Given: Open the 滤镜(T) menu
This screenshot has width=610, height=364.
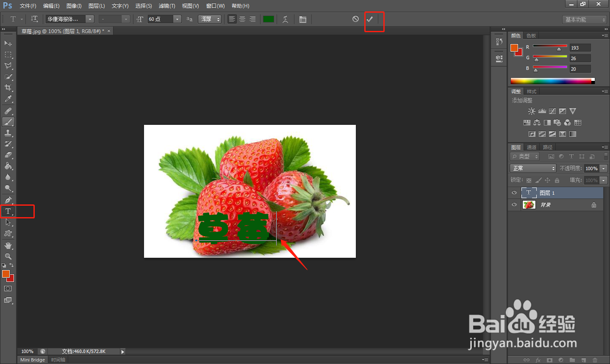Looking at the screenshot, I should coord(167,6).
